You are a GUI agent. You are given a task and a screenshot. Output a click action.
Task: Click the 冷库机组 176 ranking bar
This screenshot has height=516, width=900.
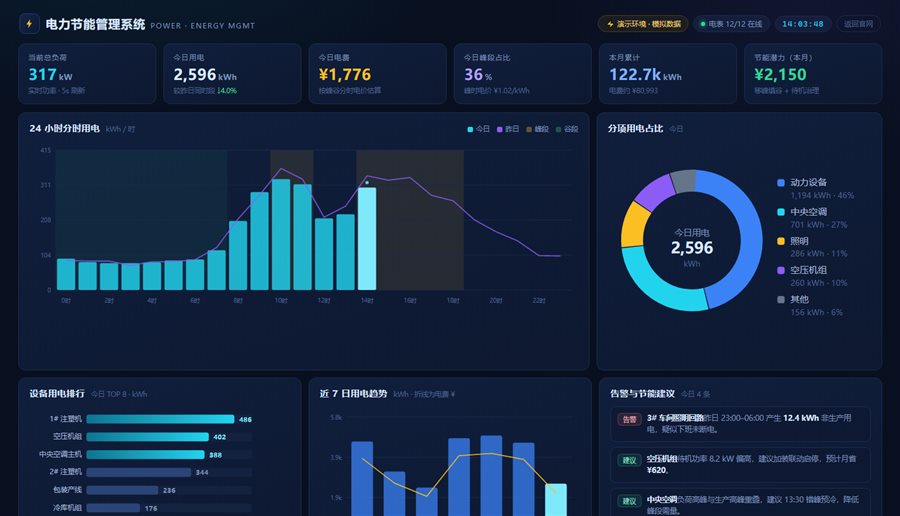pyautogui.click(x=113, y=508)
